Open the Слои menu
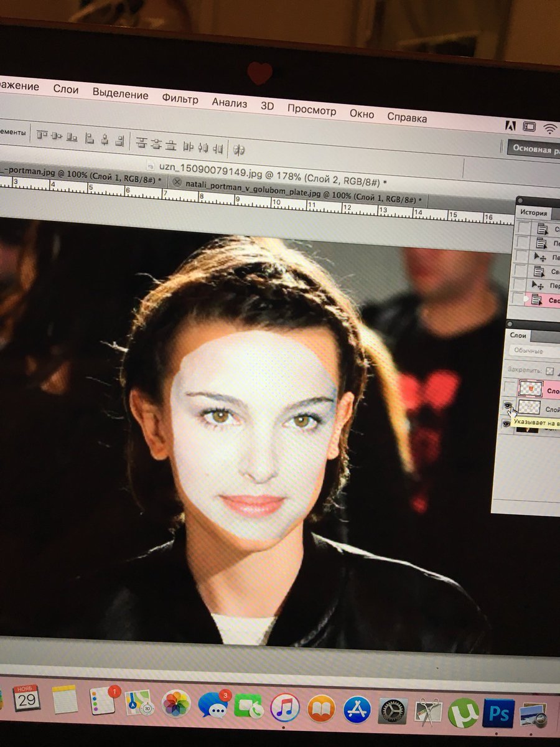The width and height of the screenshot is (560, 747). pos(66,89)
